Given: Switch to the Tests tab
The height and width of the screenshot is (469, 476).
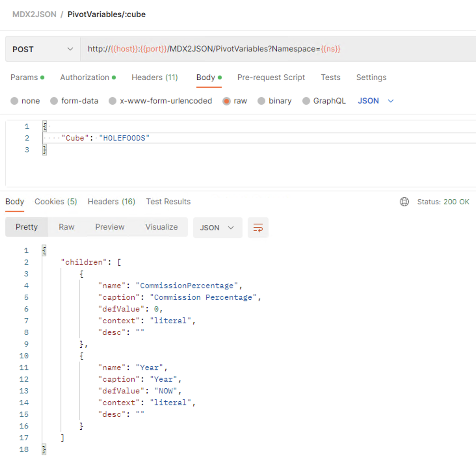Looking at the screenshot, I should point(331,77).
